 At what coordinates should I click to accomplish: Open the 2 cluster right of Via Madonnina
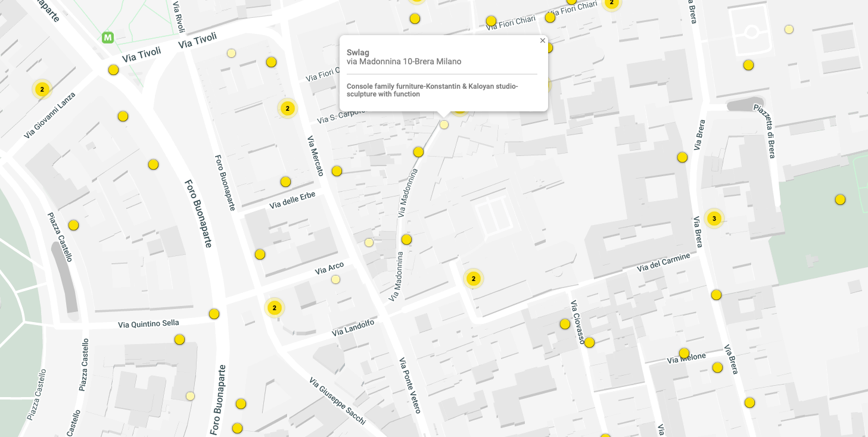pos(473,278)
